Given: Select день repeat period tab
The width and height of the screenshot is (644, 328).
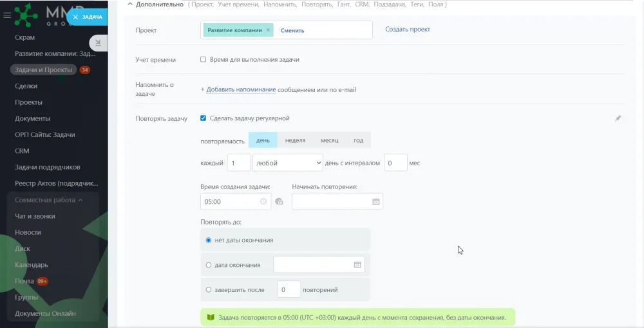Looking at the screenshot, I should pyautogui.click(x=263, y=140).
